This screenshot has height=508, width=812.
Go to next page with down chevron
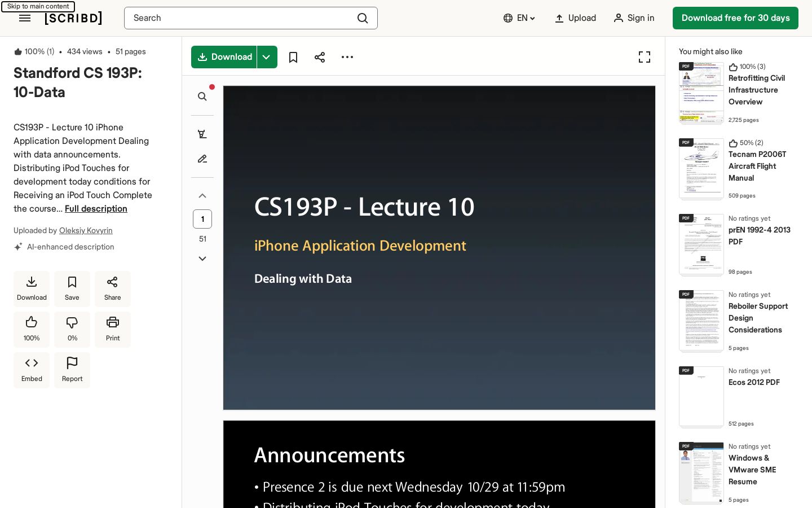click(x=202, y=259)
